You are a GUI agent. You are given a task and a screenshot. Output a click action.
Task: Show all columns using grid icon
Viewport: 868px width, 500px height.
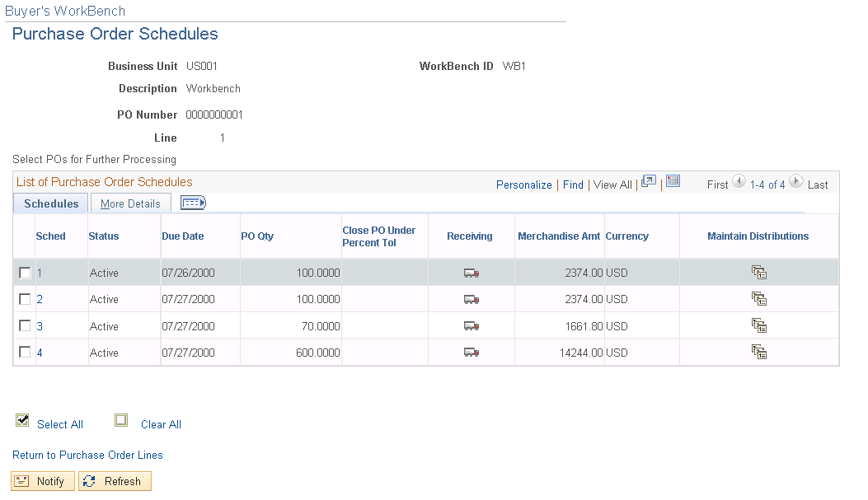(192, 202)
